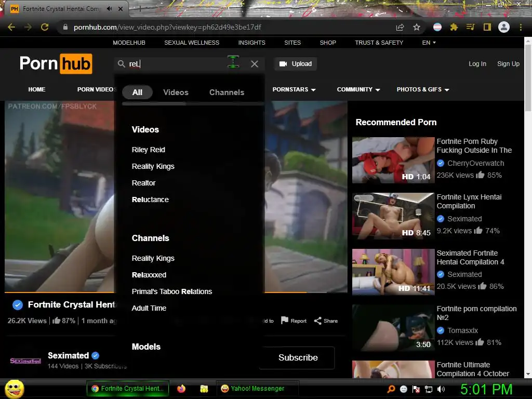Screen dimensions: 532x399
Task: Open the browser three-dot menu
Action: 521,27
